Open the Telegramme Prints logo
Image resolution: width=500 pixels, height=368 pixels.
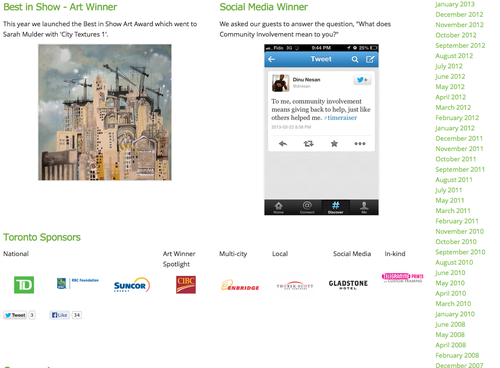click(x=403, y=277)
